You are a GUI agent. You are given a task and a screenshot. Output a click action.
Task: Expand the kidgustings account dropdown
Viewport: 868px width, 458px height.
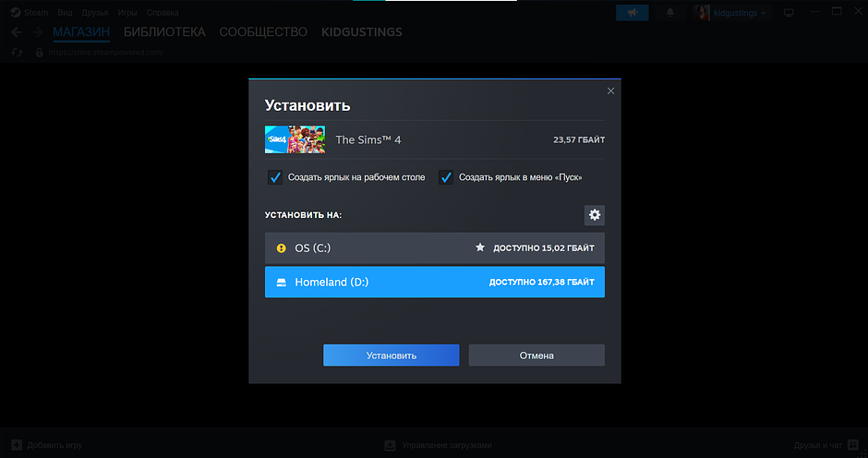(740, 13)
